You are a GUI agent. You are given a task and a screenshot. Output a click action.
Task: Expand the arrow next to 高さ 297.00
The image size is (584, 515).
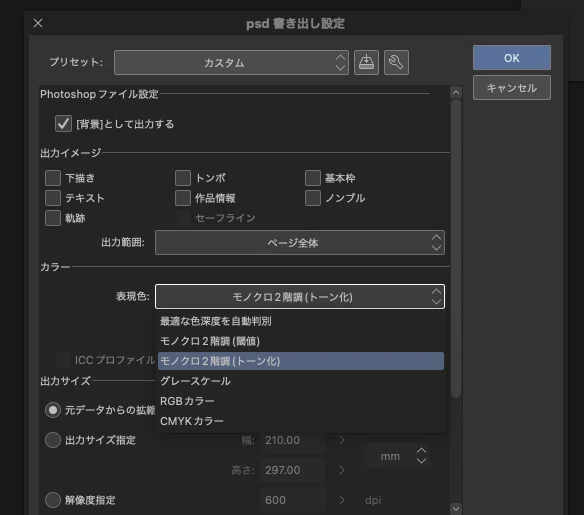pyautogui.click(x=342, y=470)
